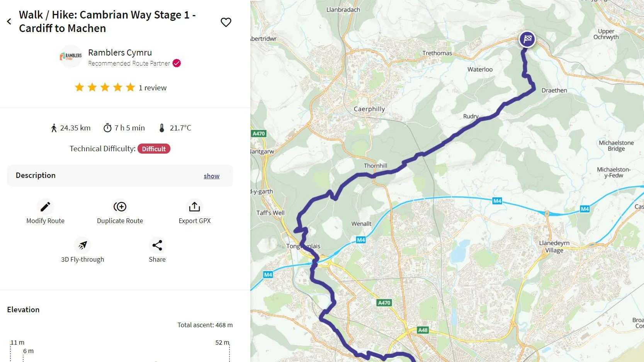Viewport: 644px width, 362px height.
Task: Click the back arrow chevron
Action: point(9,22)
